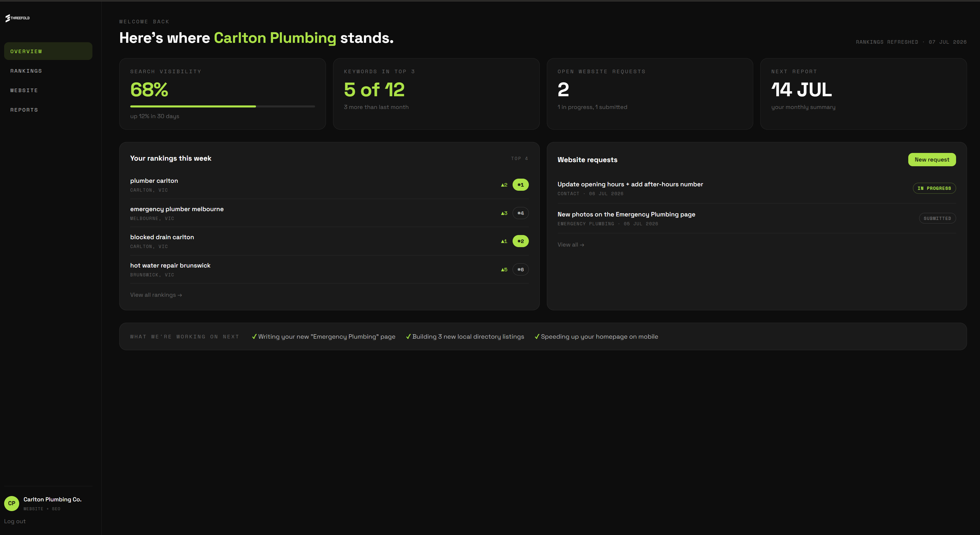Click the #6 rank badge for hot water repair
The image size is (980, 535).
[521, 269]
